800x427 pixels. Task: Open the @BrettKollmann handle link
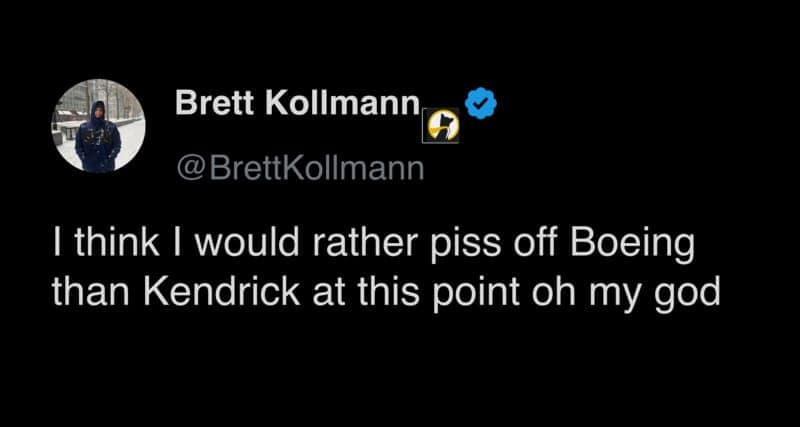tap(300, 167)
